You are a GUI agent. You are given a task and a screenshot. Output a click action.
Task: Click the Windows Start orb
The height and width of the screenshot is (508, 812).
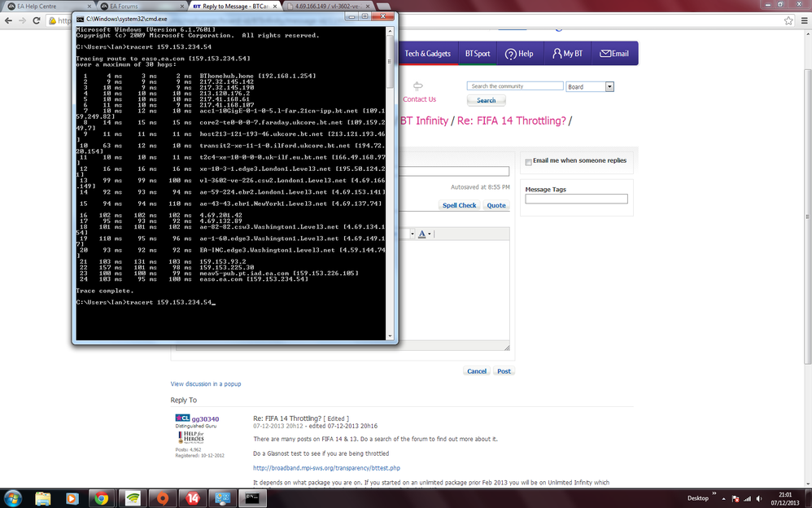coord(12,499)
